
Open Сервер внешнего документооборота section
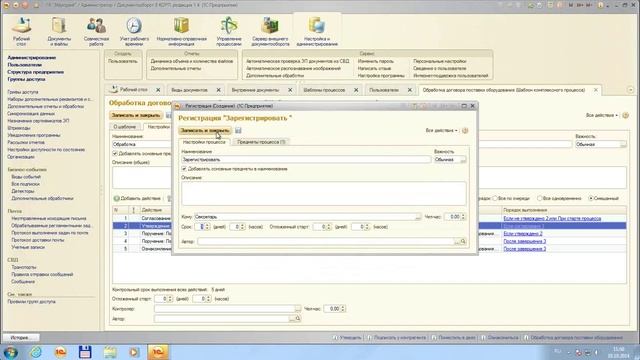(270, 31)
